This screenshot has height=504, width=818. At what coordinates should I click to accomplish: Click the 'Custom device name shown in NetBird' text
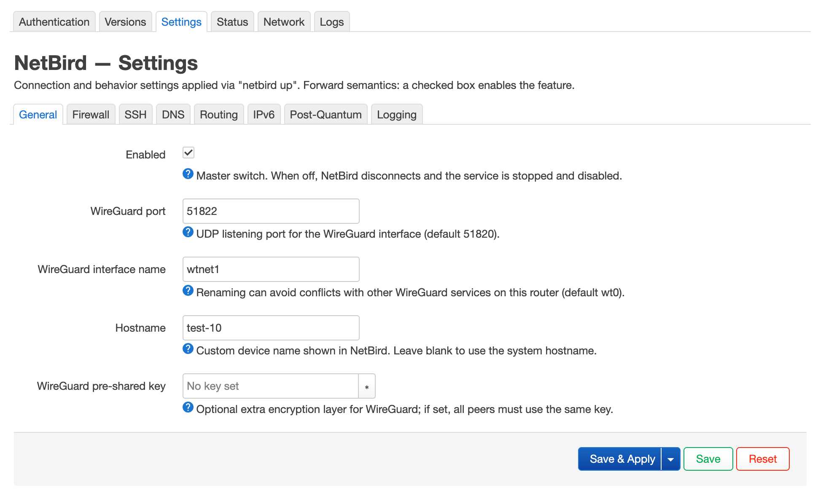(x=396, y=351)
